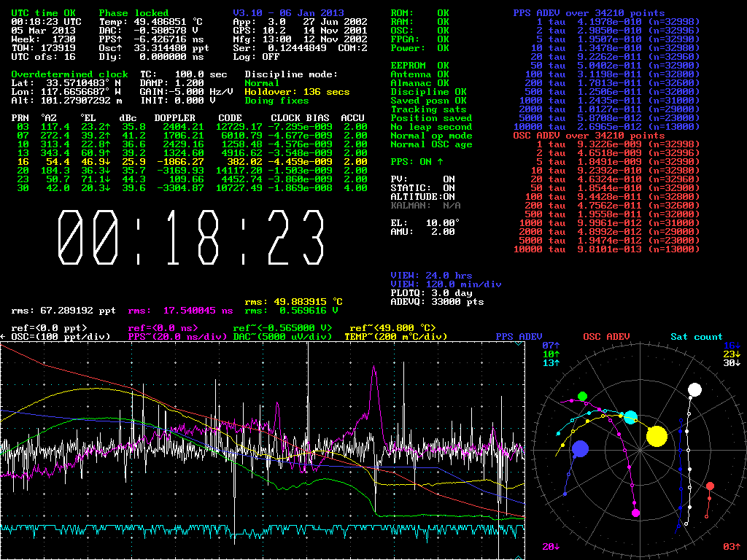747x560 pixels.
Task: Click the 'TEMP~(200 m°C/div)' plot scale label
Action: point(396,337)
